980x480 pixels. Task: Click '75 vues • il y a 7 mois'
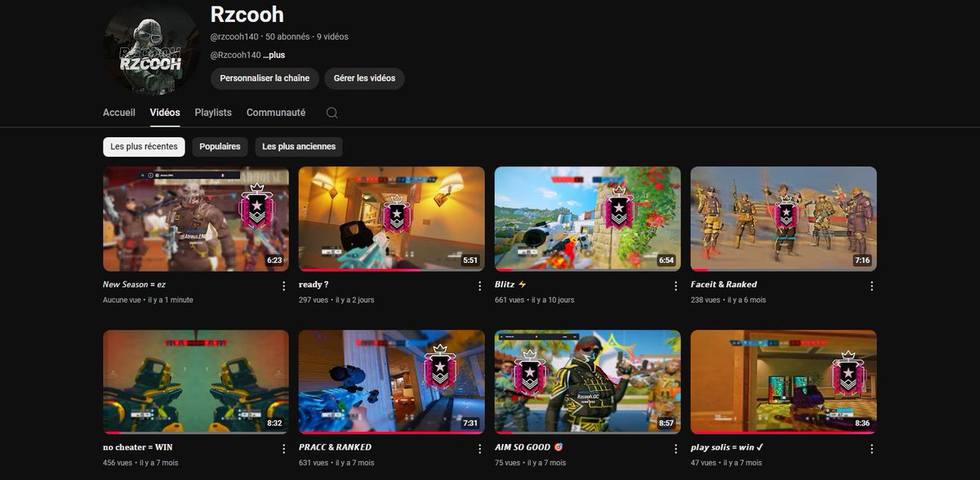(530, 463)
